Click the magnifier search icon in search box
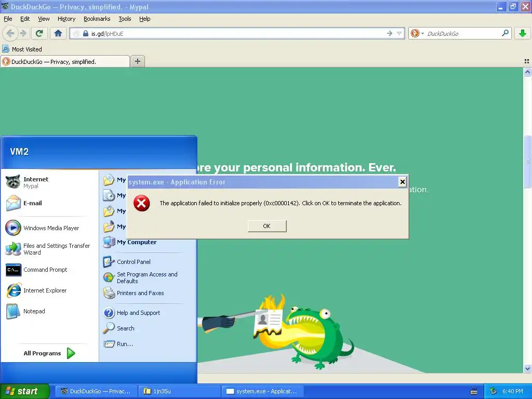Image resolution: width=532 pixels, height=399 pixels. (x=505, y=33)
